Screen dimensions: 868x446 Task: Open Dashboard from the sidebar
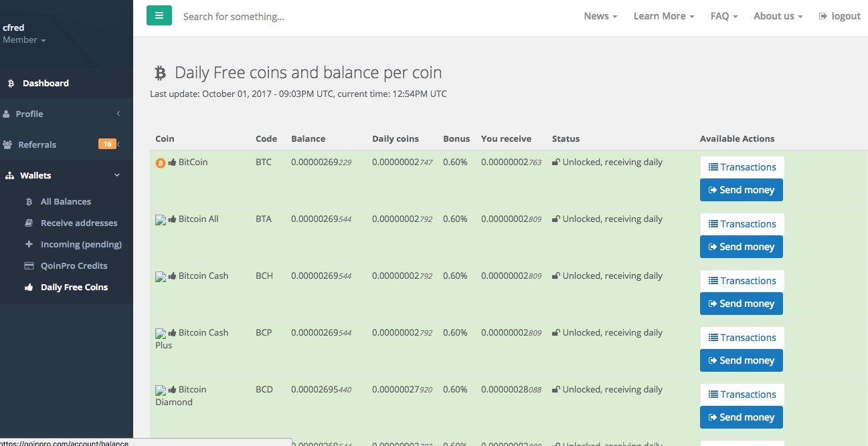[x=66, y=84]
